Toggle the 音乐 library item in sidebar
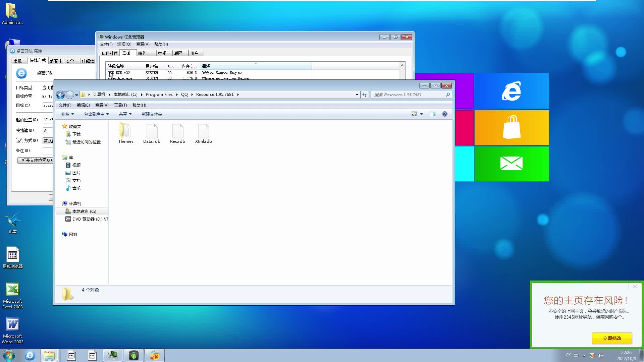The height and width of the screenshot is (362, 644). (76, 188)
